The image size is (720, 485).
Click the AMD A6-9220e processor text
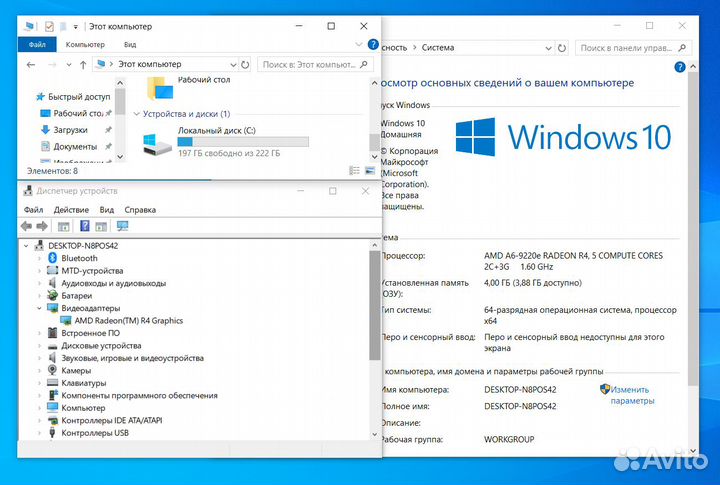573,261
